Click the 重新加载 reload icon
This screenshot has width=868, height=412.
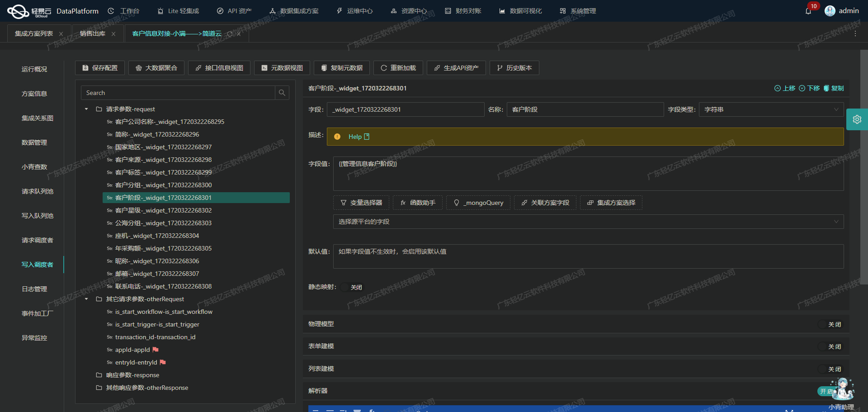pyautogui.click(x=384, y=67)
